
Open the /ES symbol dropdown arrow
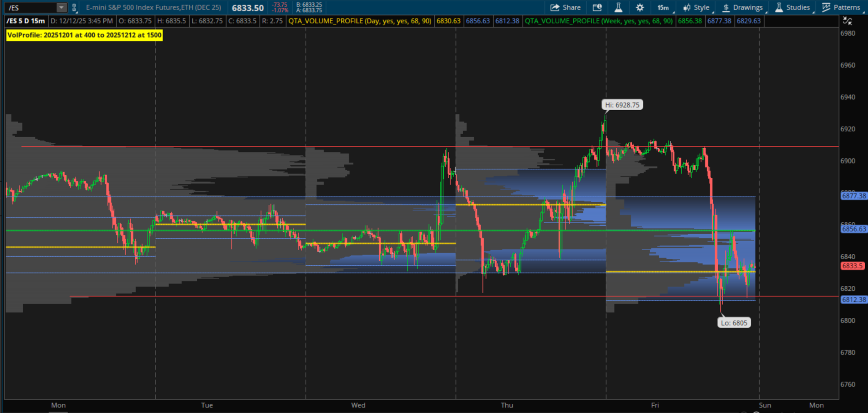pos(61,7)
